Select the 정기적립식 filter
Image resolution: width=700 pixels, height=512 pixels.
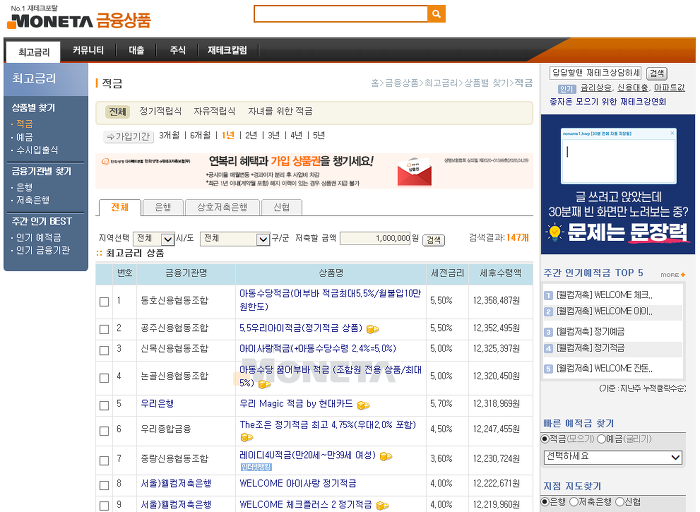tap(161, 111)
